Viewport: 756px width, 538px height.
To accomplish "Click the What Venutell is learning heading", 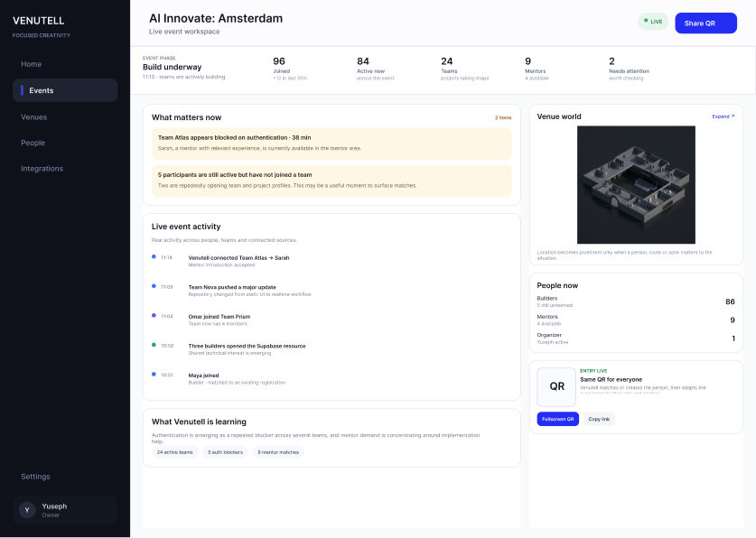I will 199,422.
